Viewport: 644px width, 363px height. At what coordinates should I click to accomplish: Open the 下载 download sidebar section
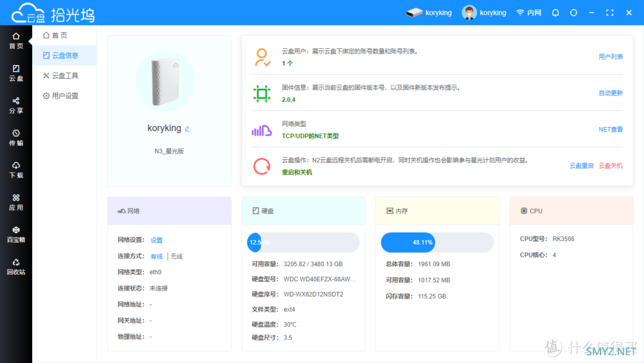[x=16, y=170]
